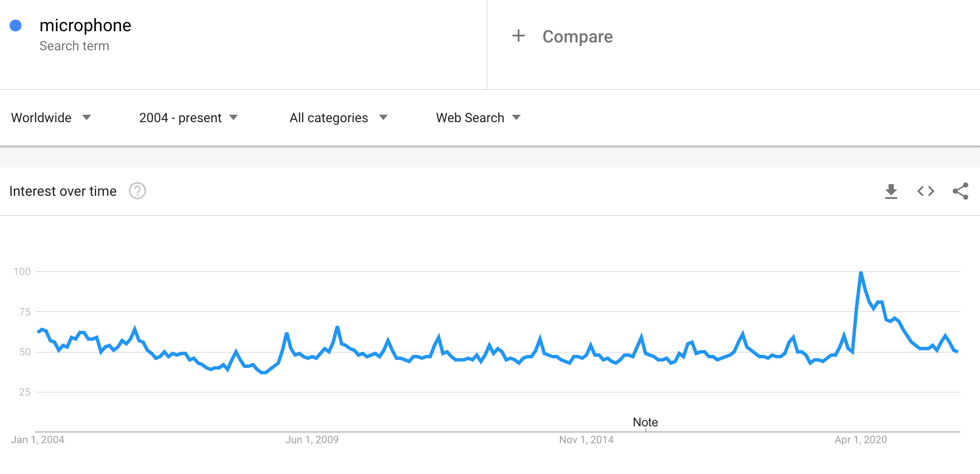Click the All categories dropdown arrow
This screenshot has height=474, width=980.
[383, 117]
